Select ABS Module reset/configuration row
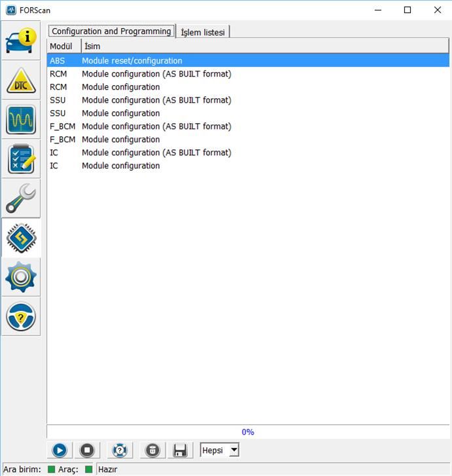This screenshot has width=452, height=476. [248, 60]
